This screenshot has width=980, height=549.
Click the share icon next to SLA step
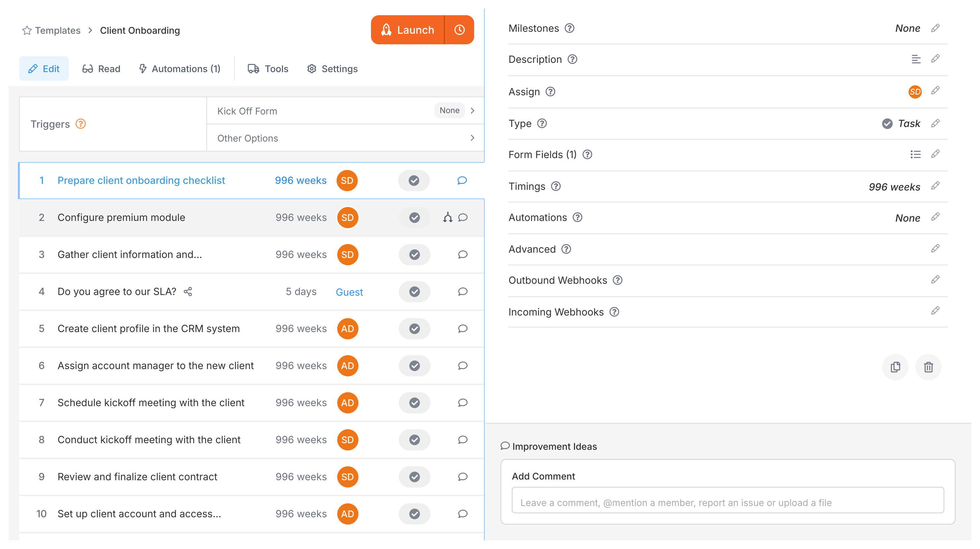coord(188,292)
